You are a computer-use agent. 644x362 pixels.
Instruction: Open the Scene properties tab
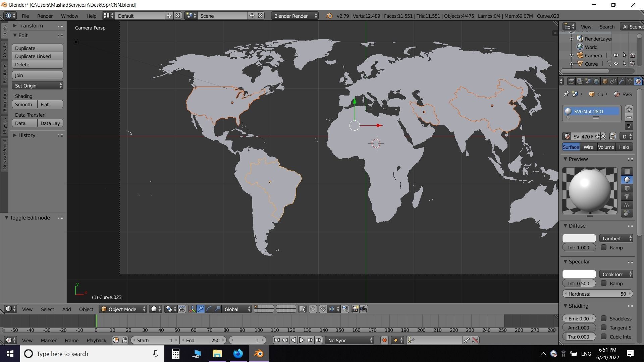pos(588,81)
